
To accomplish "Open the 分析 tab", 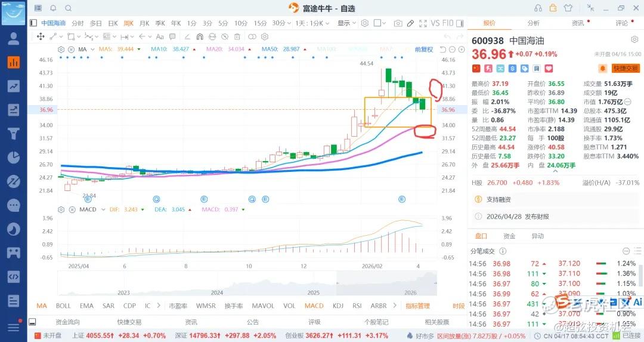I will click(534, 23).
